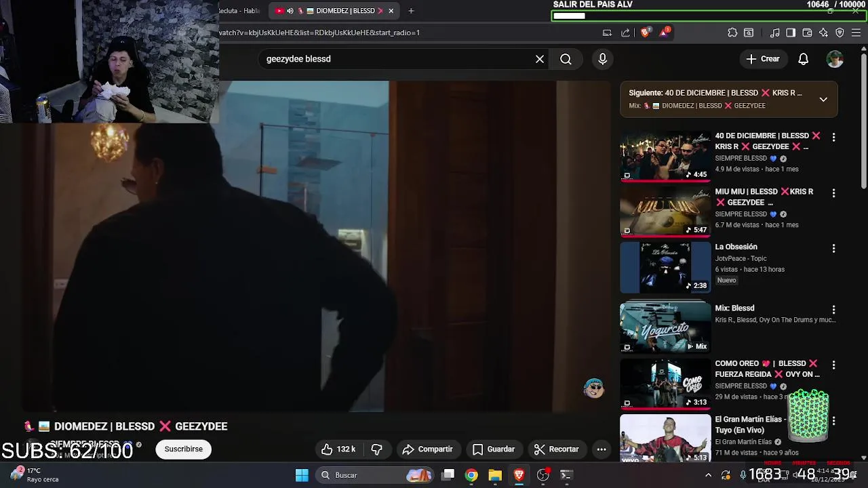868x488 pixels.
Task: Open Brave Rewards triangle icon
Action: 664,32
